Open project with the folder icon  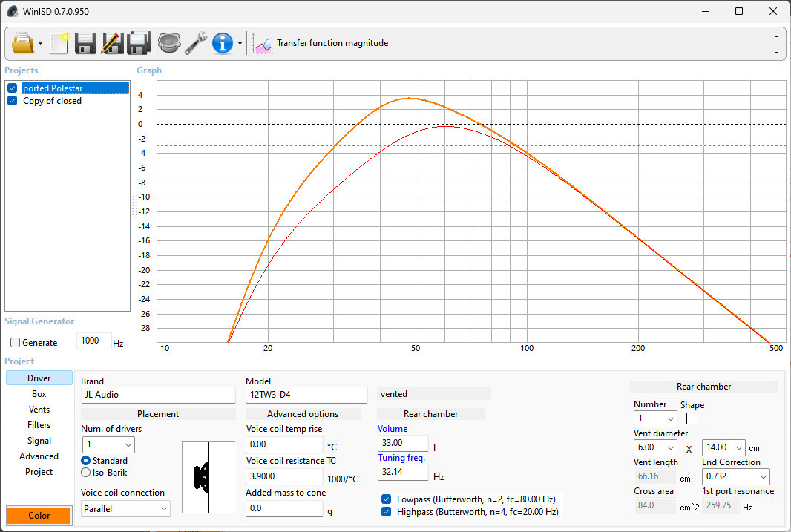(23, 43)
